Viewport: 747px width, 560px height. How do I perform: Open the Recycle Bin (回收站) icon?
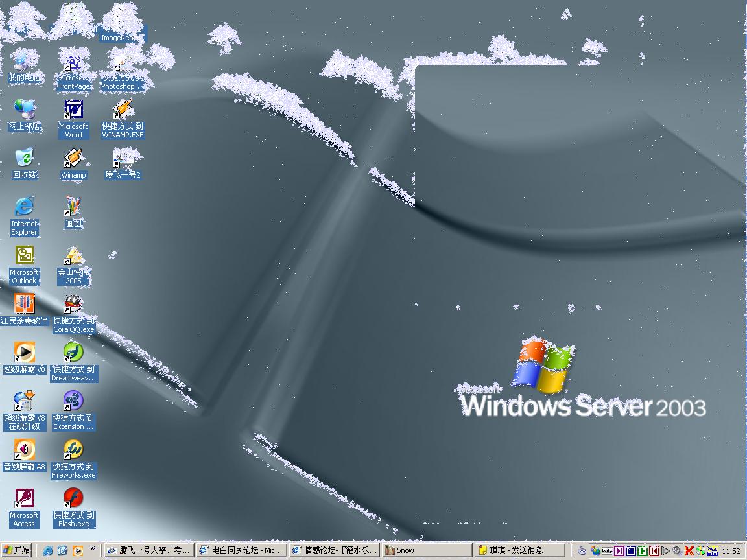click(24, 158)
